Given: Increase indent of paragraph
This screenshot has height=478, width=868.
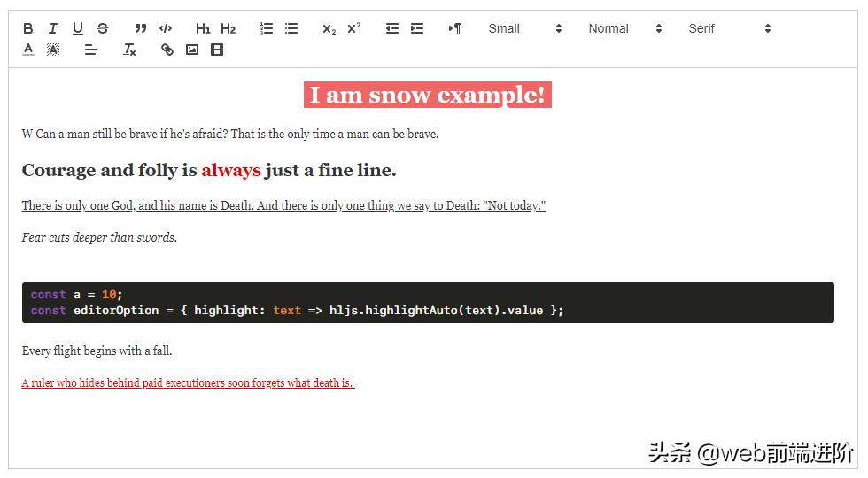Looking at the screenshot, I should coord(417,28).
